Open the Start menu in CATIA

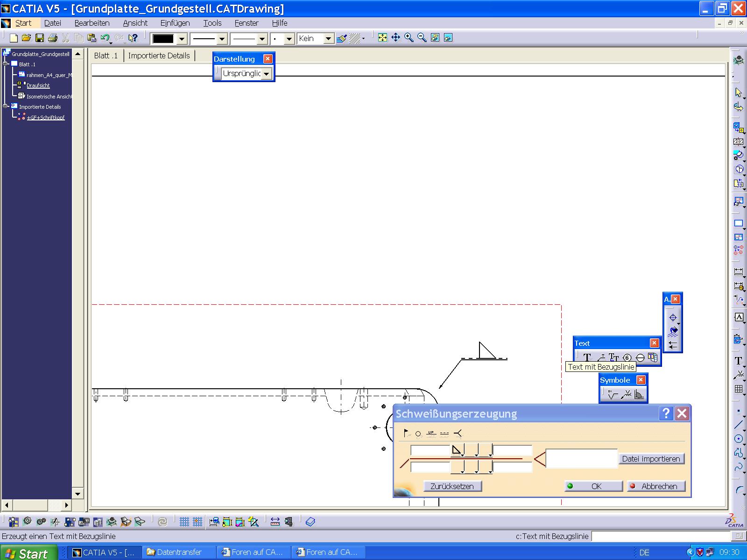pos(23,23)
